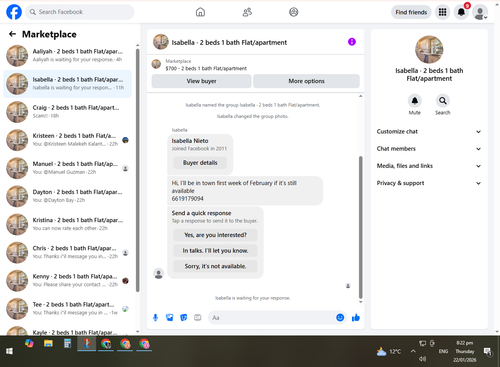Search in conversation using magnifier icon

443,100
